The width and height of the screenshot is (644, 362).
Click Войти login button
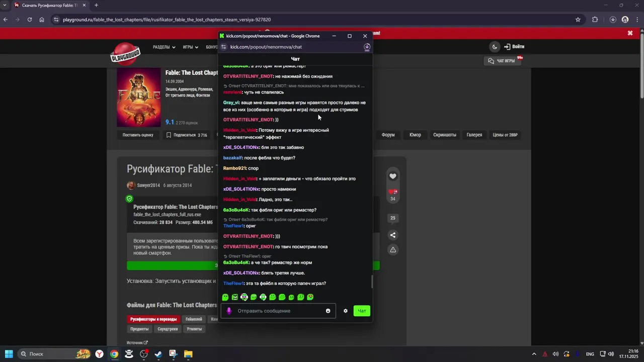(x=514, y=47)
